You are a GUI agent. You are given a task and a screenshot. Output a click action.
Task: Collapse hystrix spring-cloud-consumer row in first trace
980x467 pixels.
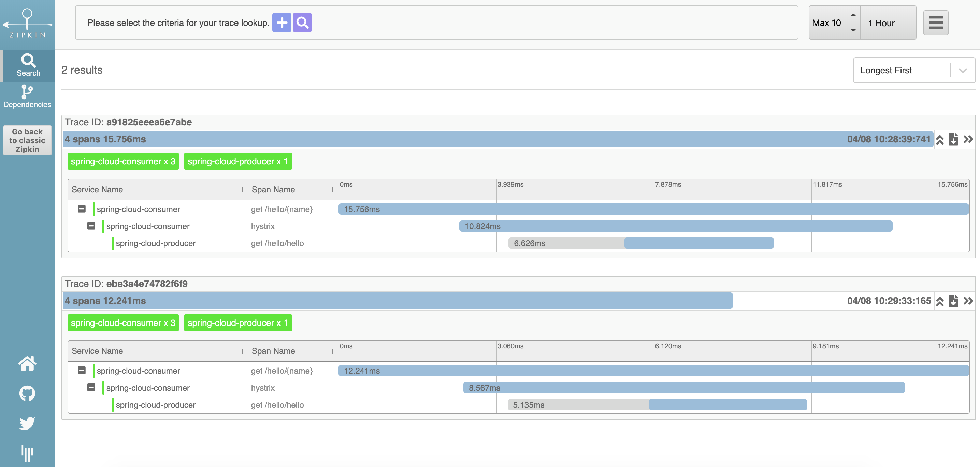click(x=91, y=226)
